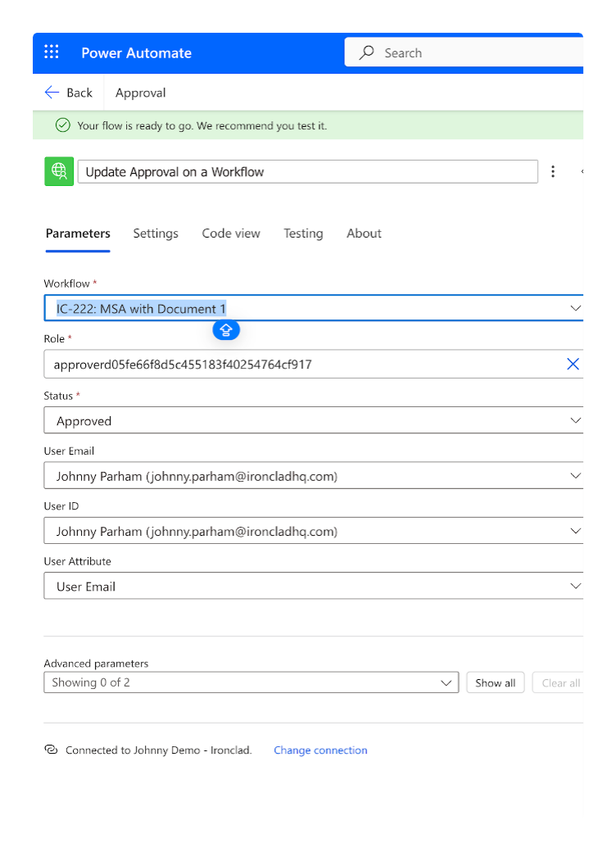
Task: Go Back to the flow
Action: 69,93
